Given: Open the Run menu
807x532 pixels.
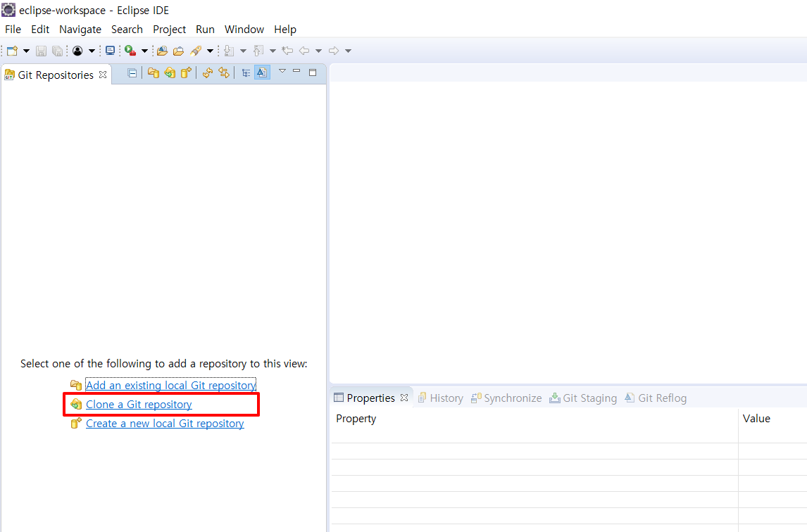Looking at the screenshot, I should click(205, 30).
